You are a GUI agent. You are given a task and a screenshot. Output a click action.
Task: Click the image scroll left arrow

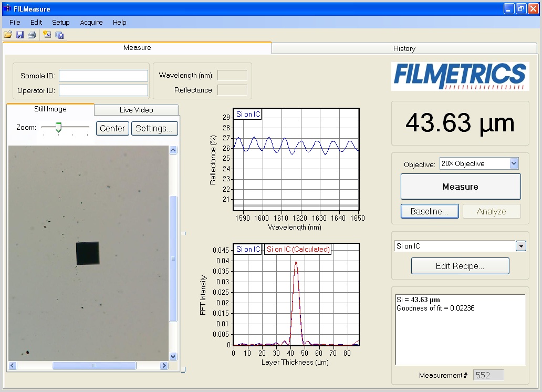[x=13, y=365]
